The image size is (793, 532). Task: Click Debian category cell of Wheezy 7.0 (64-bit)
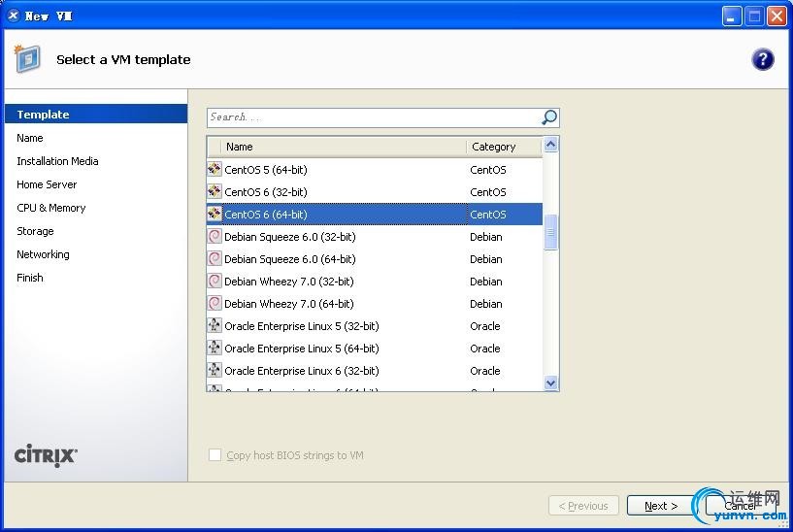tap(486, 304)
